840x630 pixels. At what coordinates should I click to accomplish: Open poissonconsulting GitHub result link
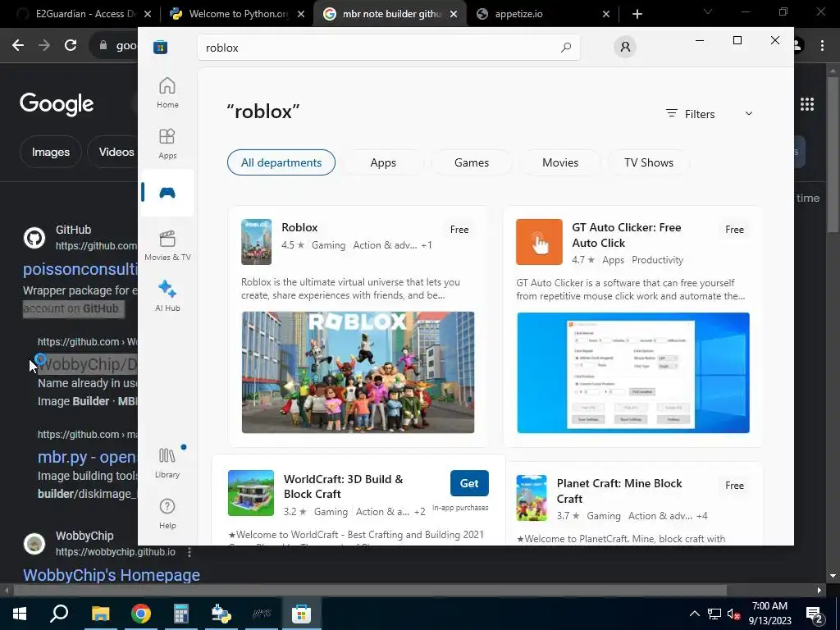tap(80, 269)
